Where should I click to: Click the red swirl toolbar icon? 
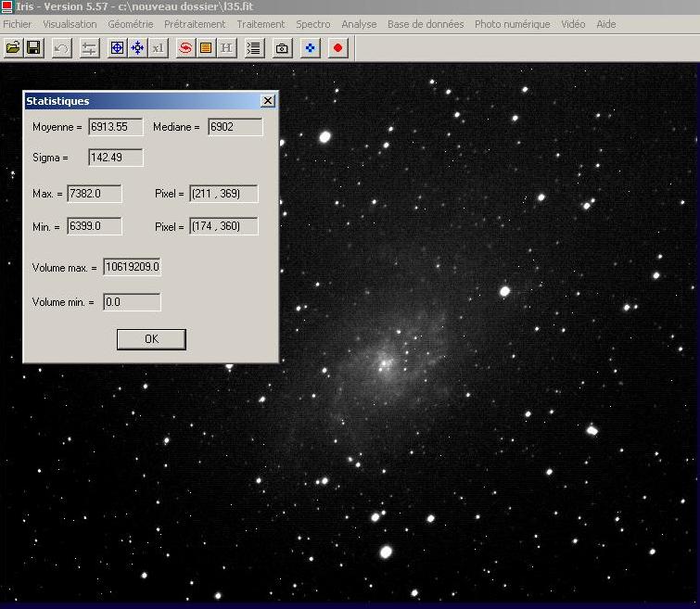point(185,47)
